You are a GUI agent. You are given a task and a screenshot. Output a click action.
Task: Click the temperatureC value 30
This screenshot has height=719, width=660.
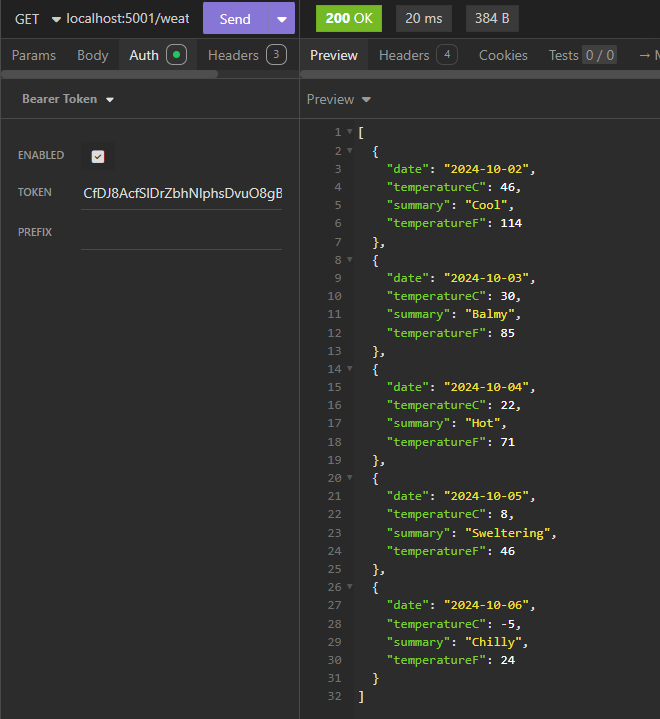pos(507,296)
